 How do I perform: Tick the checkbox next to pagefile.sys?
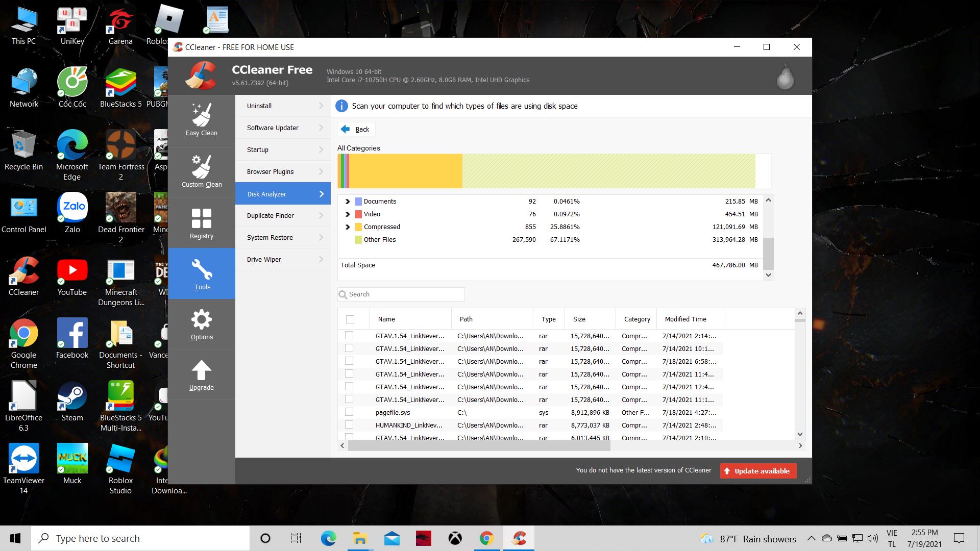pyautogui.click(x=349, y=412)
